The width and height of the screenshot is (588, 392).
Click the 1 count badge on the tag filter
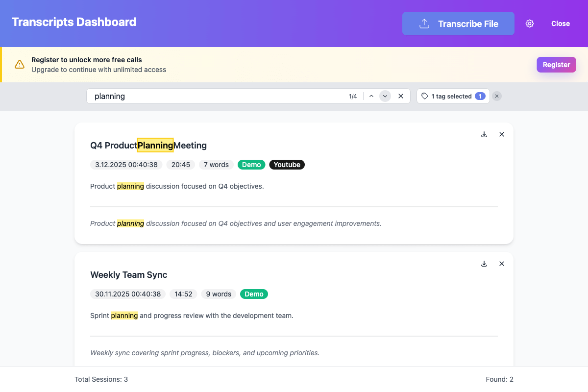[480, 96]
